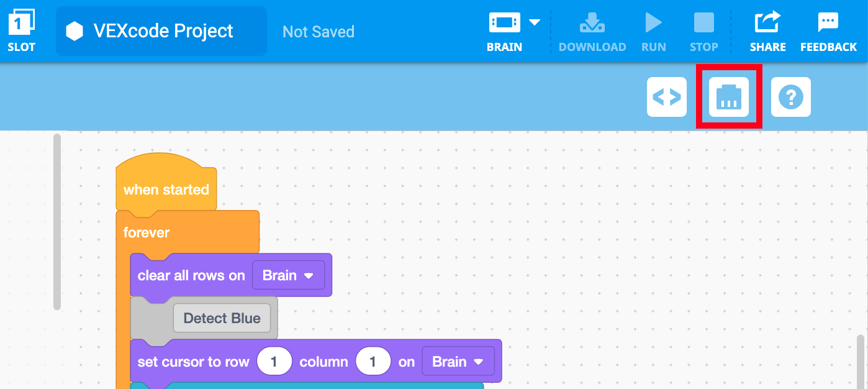Open the Brain device icon

click(504, 24)
